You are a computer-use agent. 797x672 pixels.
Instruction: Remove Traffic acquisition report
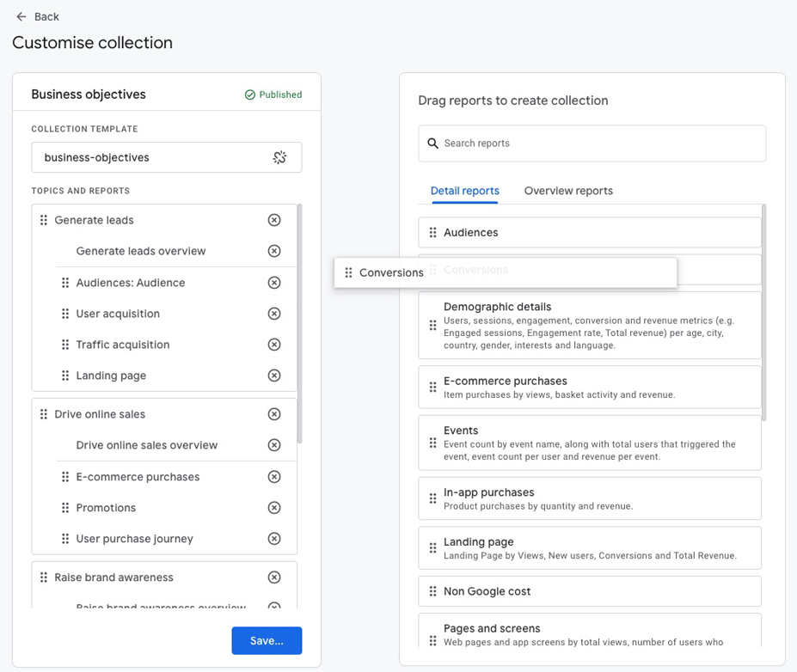274,345
